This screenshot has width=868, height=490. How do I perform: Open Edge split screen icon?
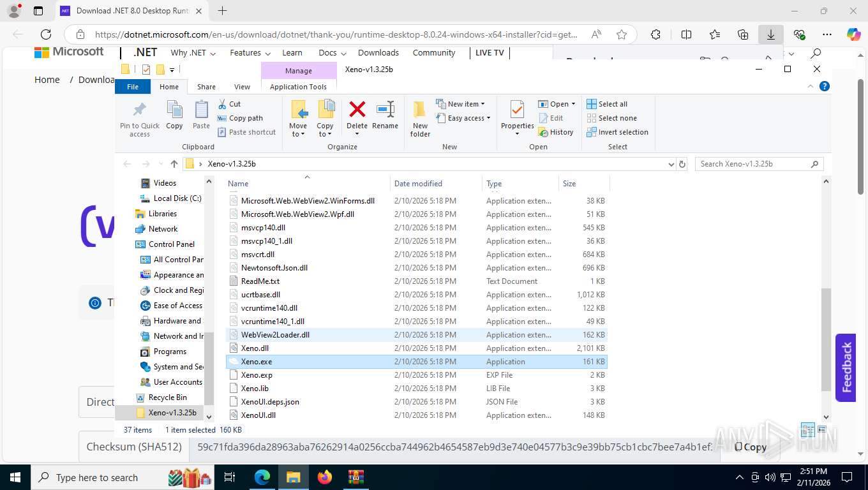(x=686, y=34)
